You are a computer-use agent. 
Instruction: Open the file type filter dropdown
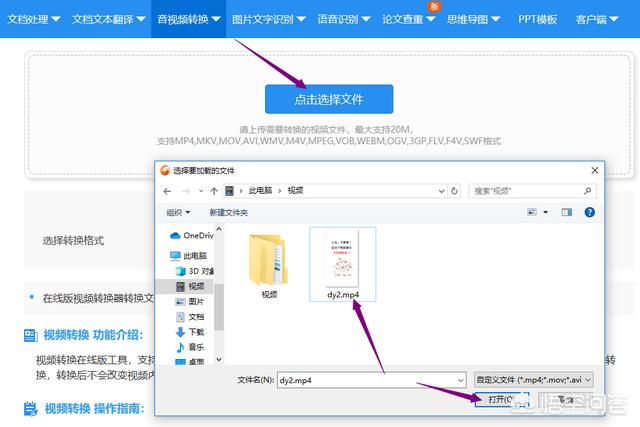pyautogui.click(x=535, y=380)
